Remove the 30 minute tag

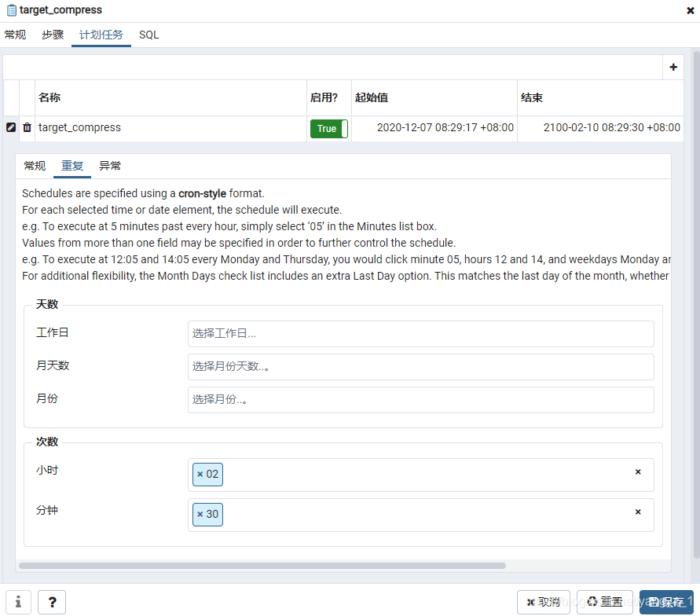coord(200,514)
